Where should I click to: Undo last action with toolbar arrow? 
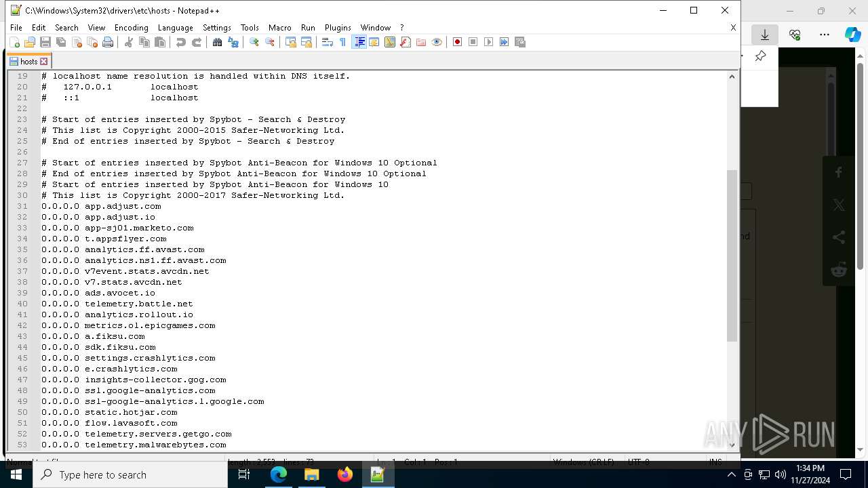point(181,42)
